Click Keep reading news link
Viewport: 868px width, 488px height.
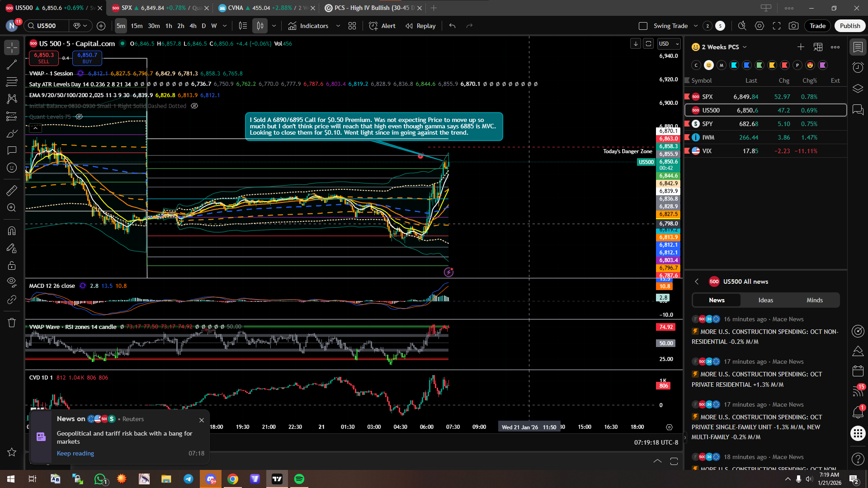click(x=75, y=453)
